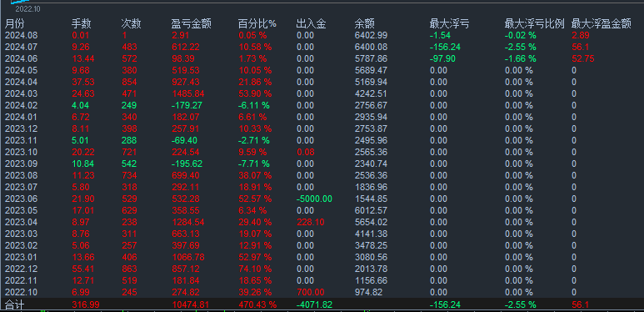The image size is (644, 312).
Task: Select the 2024.06 month cell
Action: click(x=21, y=58)
